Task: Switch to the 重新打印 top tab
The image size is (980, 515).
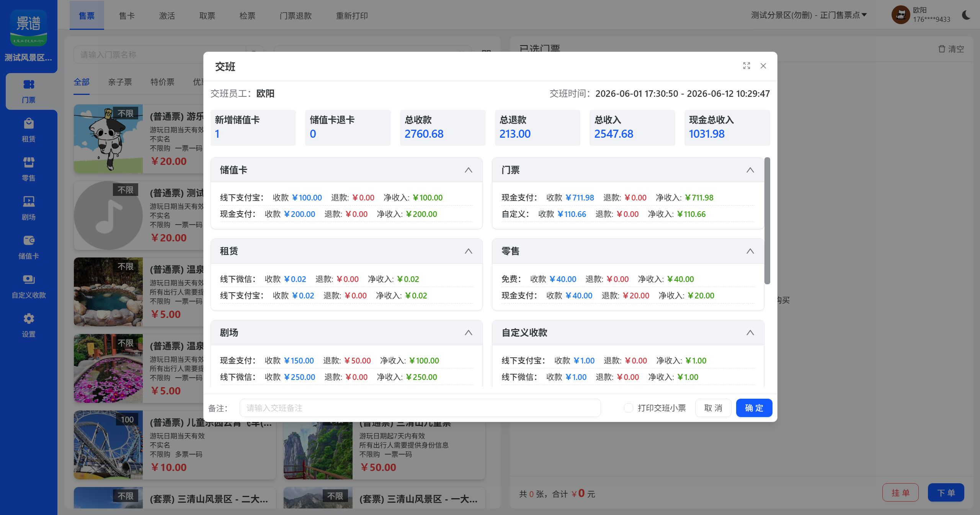Action: click(352, 16)
